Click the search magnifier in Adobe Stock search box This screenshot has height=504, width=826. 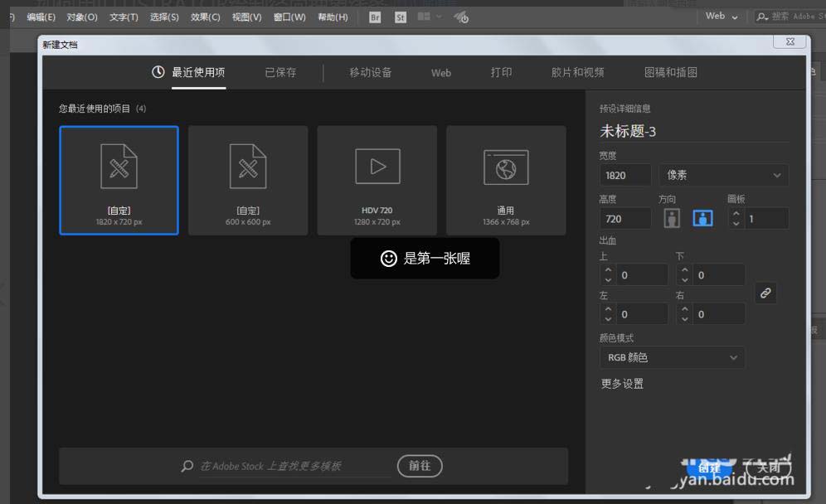187,466
